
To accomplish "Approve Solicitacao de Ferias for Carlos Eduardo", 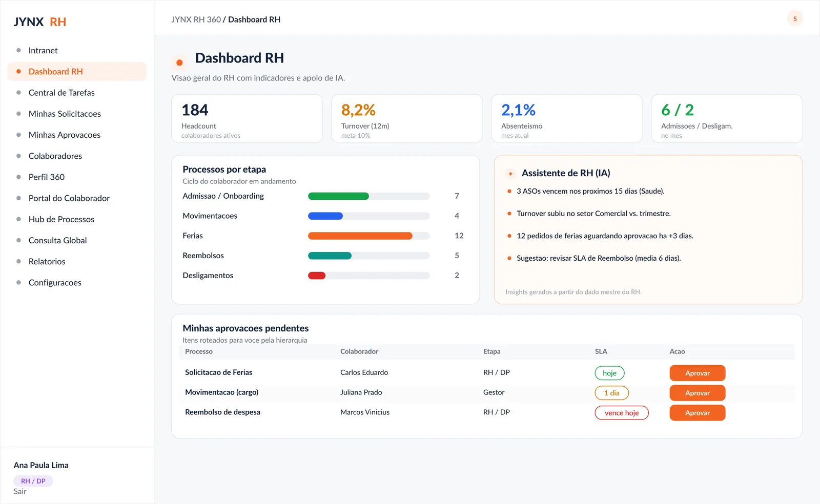I will click(x=697, y=373).
